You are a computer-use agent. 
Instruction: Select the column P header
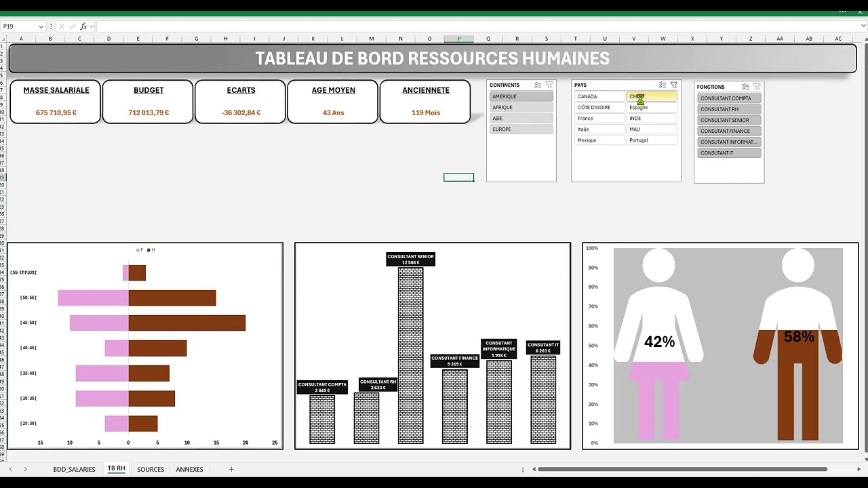(459, 39)
